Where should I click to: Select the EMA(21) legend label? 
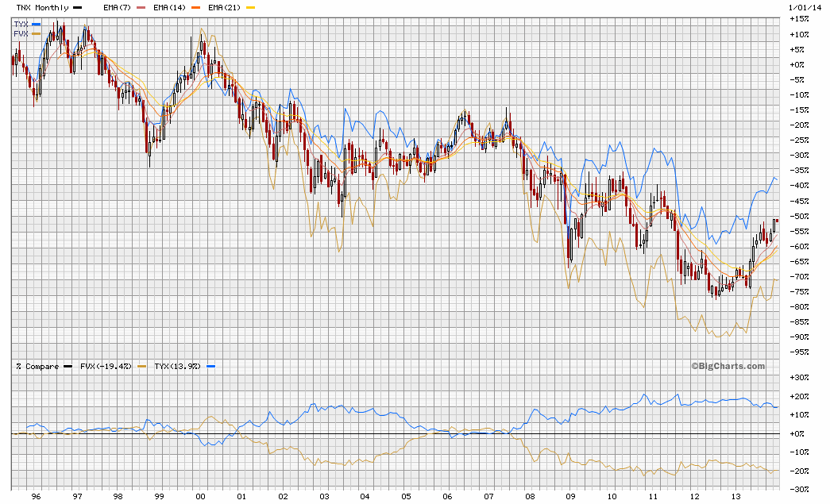point(225,7)
